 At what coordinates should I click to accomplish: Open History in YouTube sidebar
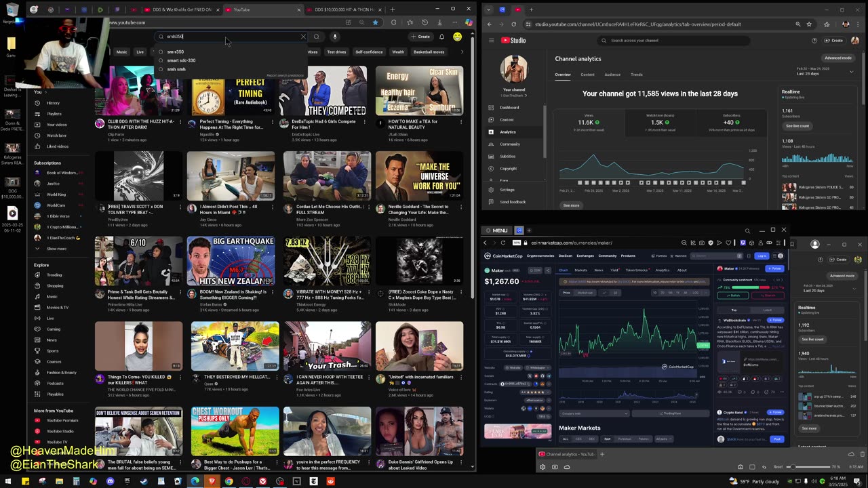[x=53, y=103]
